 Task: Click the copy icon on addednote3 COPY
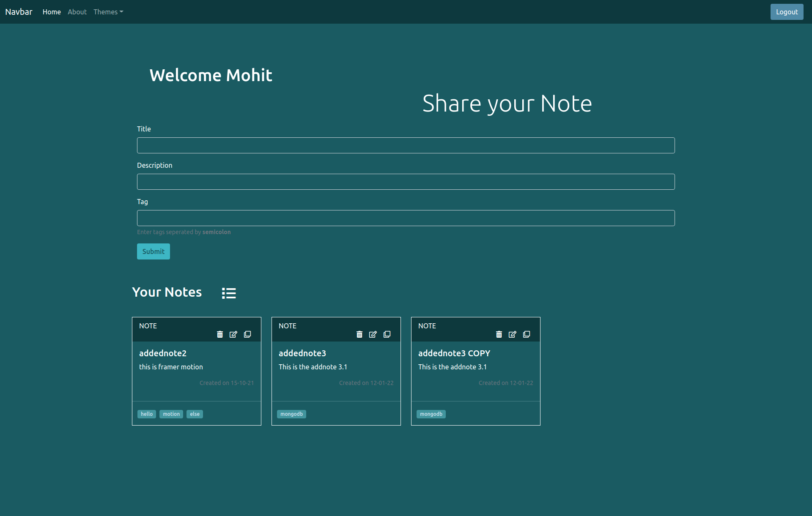(x=526, y=335)
